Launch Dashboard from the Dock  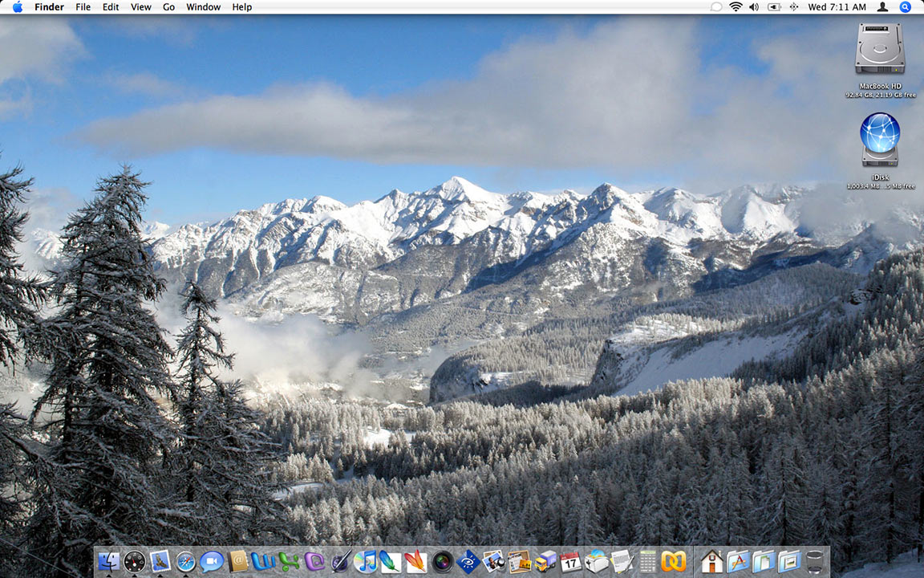[135, 561]
